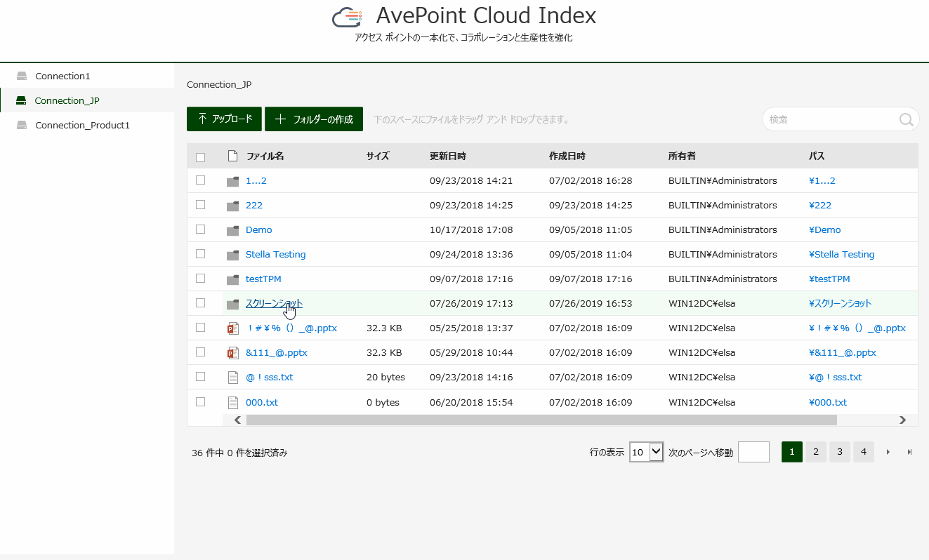The image size is (929, 560).
Task: Jump to last page arrow
Action: point(910,452)
